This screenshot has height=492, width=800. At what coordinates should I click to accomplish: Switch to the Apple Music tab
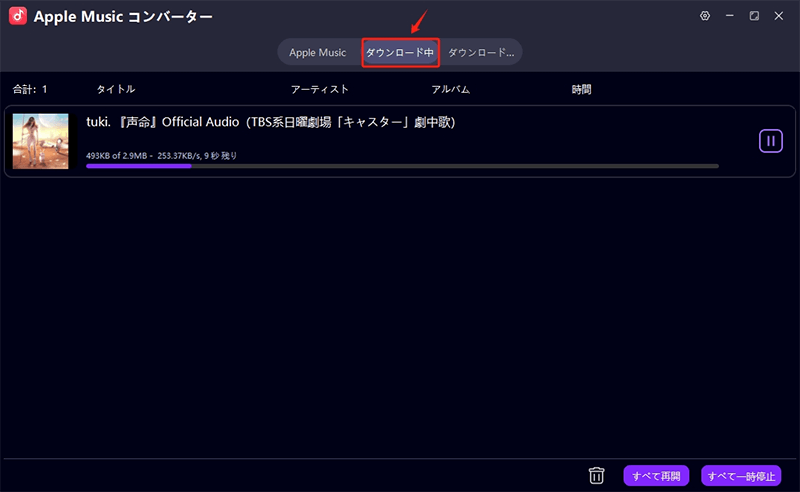[x=317, y=52]
